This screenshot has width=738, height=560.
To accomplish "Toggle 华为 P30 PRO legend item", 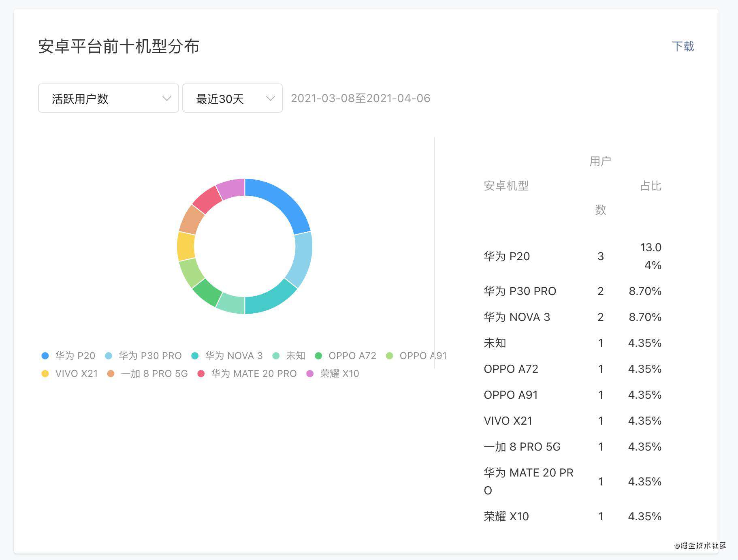I will pyautogui.click(x=143, y=356).
